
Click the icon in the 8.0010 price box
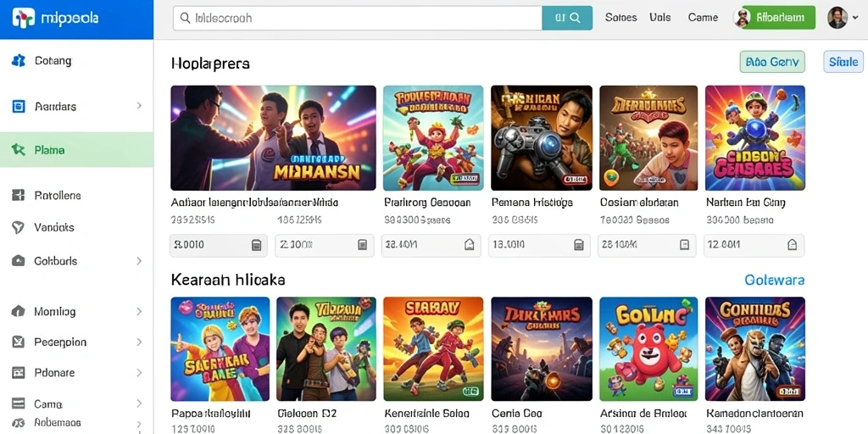pyautogui.click(x=256, y=245)
